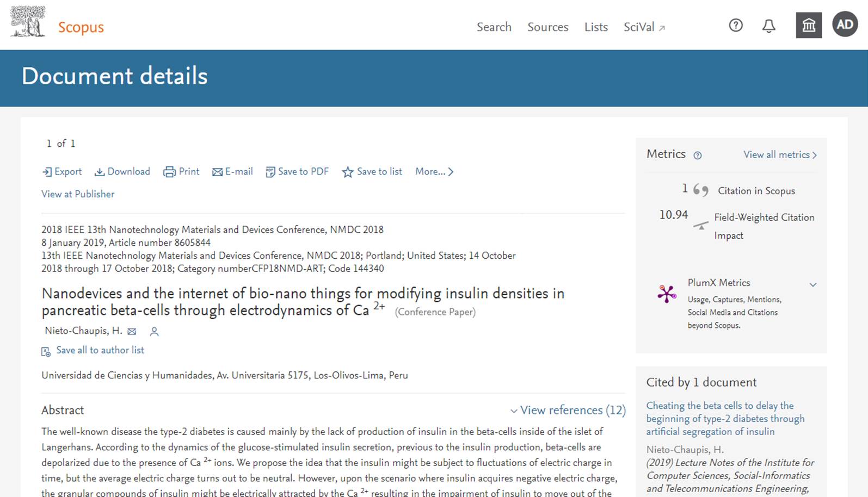Click the Download tray icon

[100, 172]
